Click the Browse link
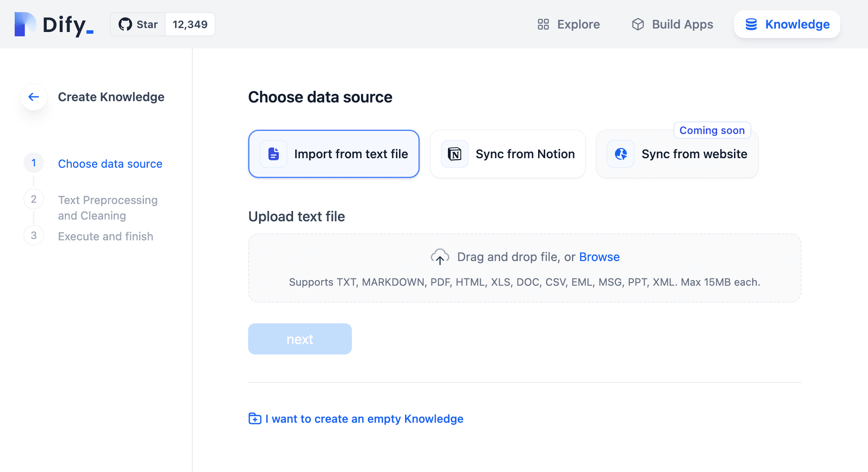Screen dimensions: 868x472 tap(599, 257)
